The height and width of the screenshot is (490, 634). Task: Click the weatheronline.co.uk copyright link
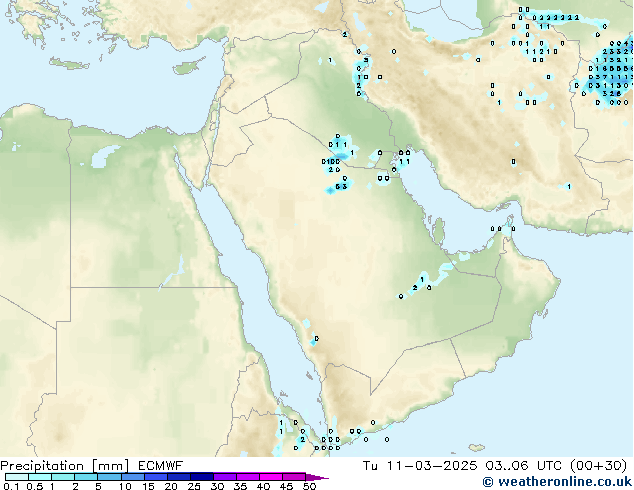tap(557, 482)
